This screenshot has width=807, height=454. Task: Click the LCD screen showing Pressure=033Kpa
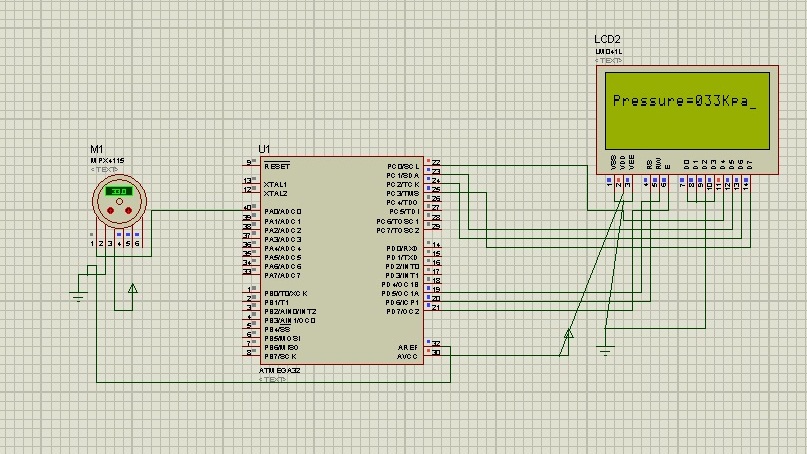click(x=687, y=111)
